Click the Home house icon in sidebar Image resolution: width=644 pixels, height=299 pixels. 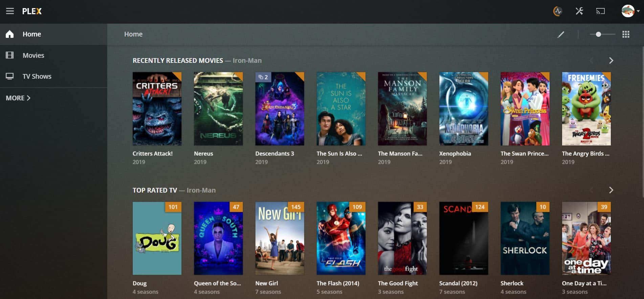[x=10, y=34]
